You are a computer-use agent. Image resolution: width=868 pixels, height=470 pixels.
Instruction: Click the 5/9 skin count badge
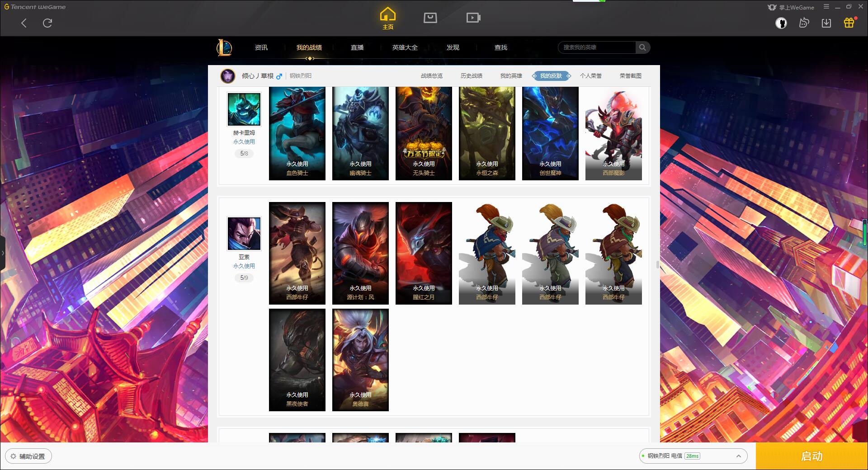click(244, 278)
